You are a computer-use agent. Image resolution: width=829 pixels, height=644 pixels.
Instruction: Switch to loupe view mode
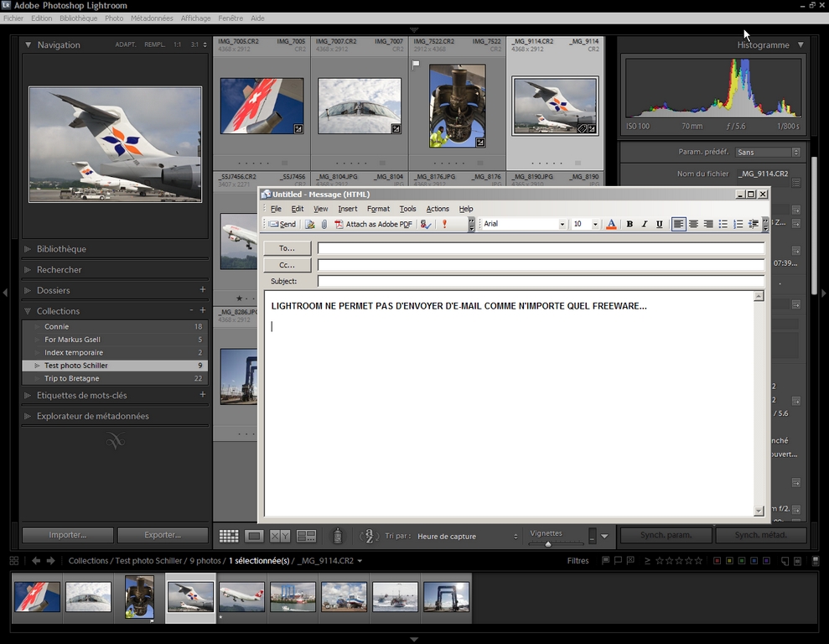pos(254,536)
